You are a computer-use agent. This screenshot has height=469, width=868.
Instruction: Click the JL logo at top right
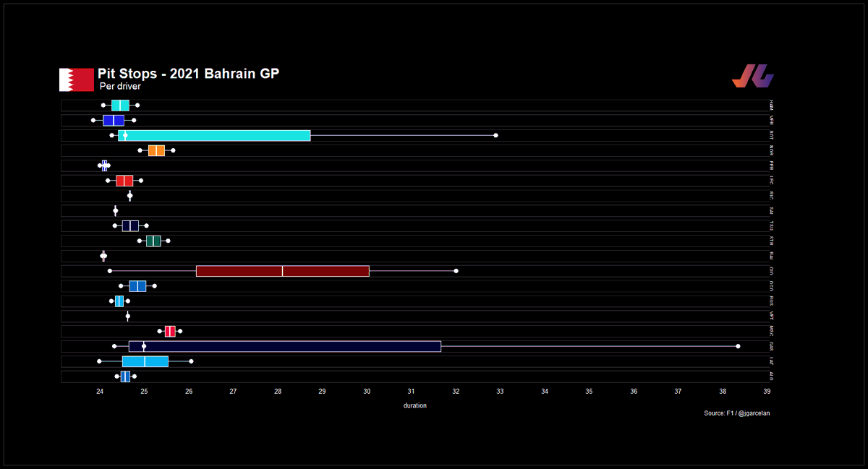(753, 77)
